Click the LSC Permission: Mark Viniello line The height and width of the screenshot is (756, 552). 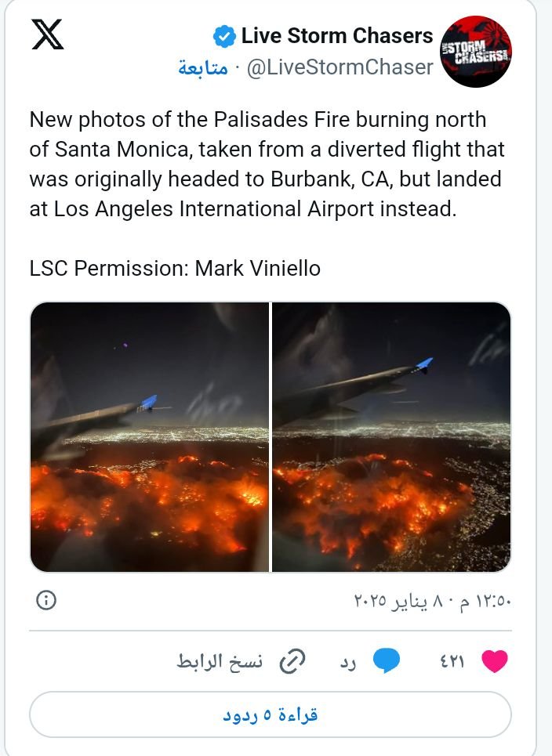[175, 269]
